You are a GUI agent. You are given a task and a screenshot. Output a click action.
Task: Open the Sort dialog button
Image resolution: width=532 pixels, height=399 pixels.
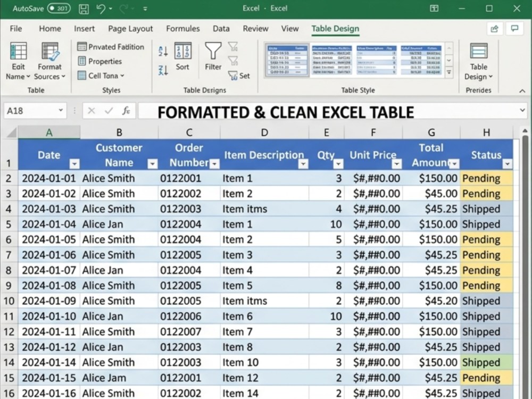pyautogui.click(x=182, y=56)
